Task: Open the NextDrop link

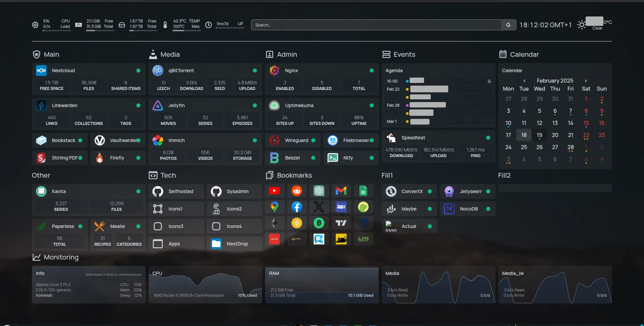Action: click(234, 244)
